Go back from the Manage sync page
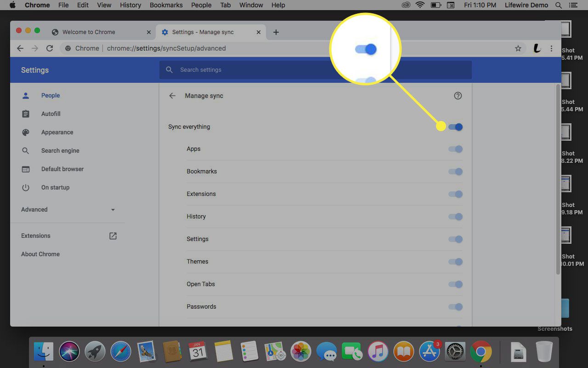Image resolution: width=588 pixels, height=368 pixels. click(x=172, y=96)
